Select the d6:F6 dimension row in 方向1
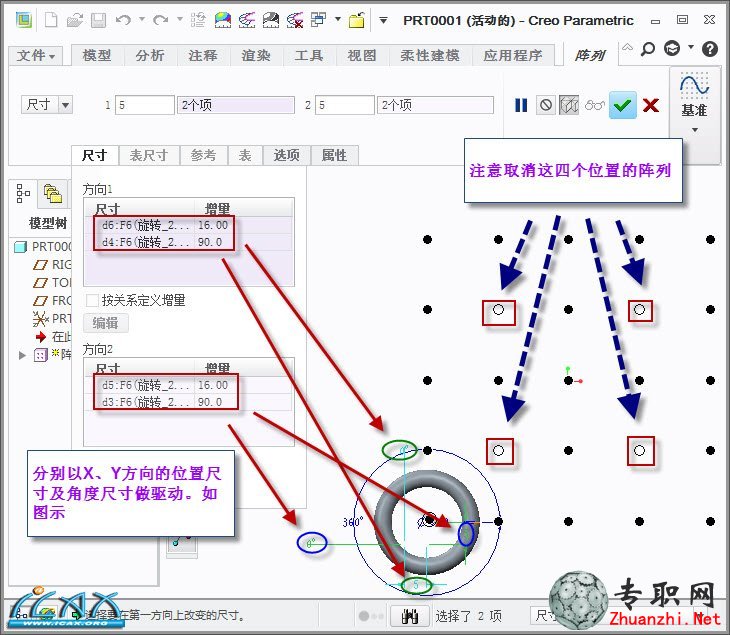Image resolution: width=730 pixels, height=635 pixels. (x=189, y=225)
